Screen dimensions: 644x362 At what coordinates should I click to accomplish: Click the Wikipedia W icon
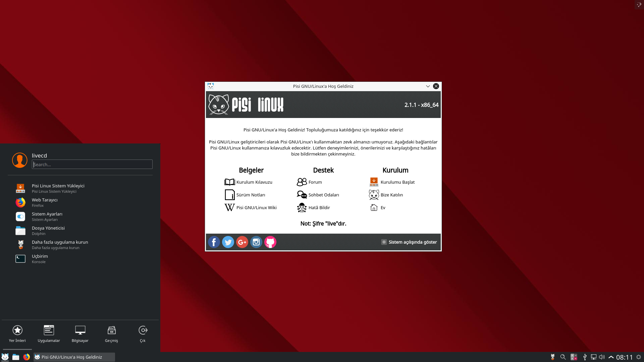click(230, 207)
